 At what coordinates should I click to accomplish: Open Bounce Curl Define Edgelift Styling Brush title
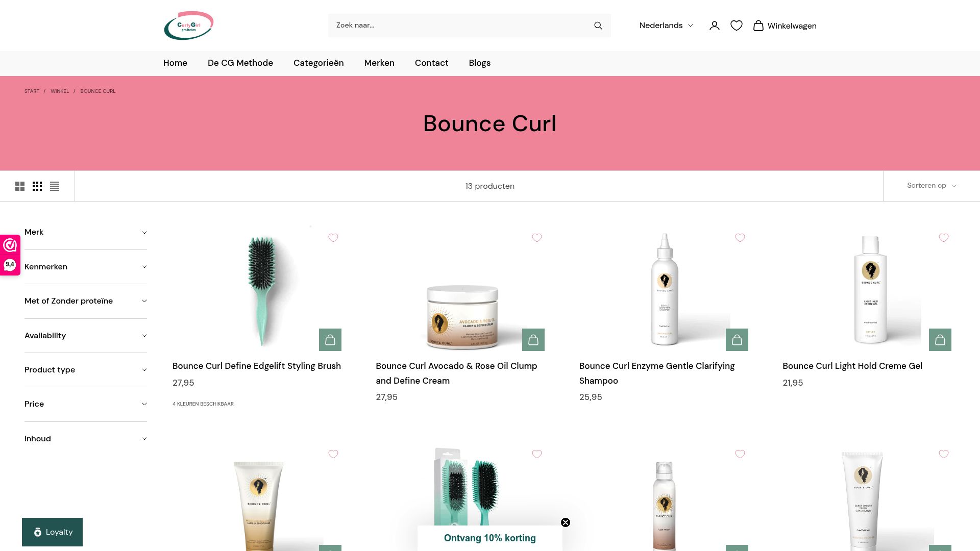click(x=257, y=366)
